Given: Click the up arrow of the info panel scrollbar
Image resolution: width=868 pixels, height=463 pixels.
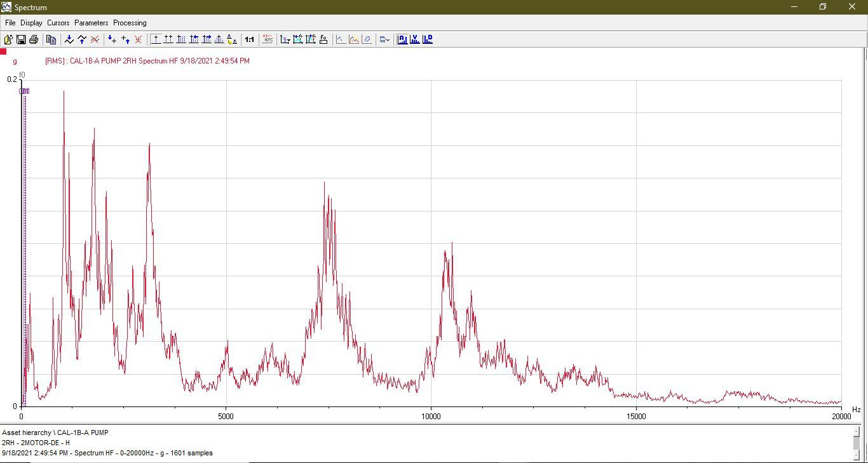Looking at the screenshot, I should pos(857,431).
